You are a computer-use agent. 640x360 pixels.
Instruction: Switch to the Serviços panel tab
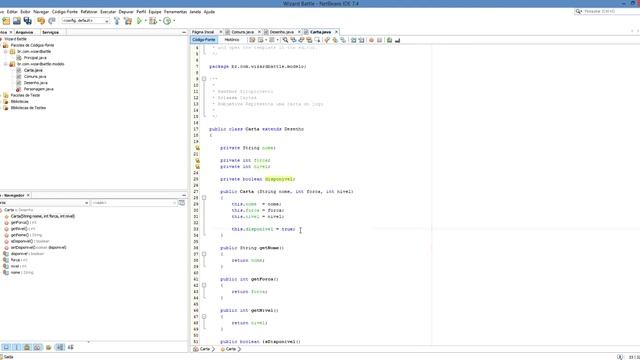point(51,32)
